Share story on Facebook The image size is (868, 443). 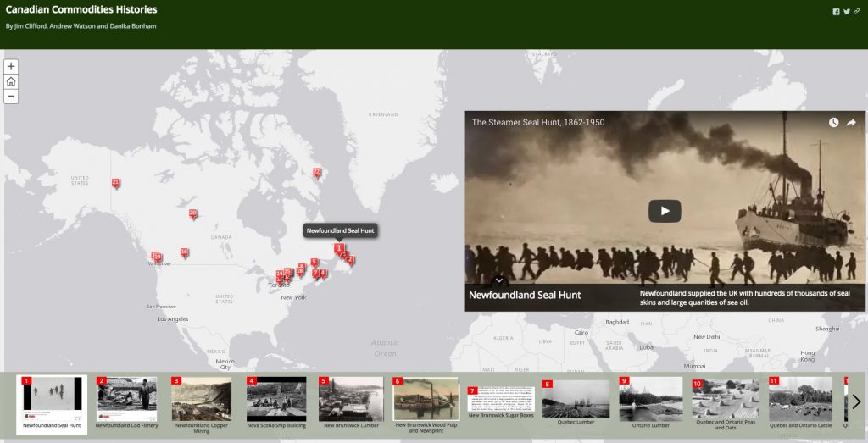836,12
